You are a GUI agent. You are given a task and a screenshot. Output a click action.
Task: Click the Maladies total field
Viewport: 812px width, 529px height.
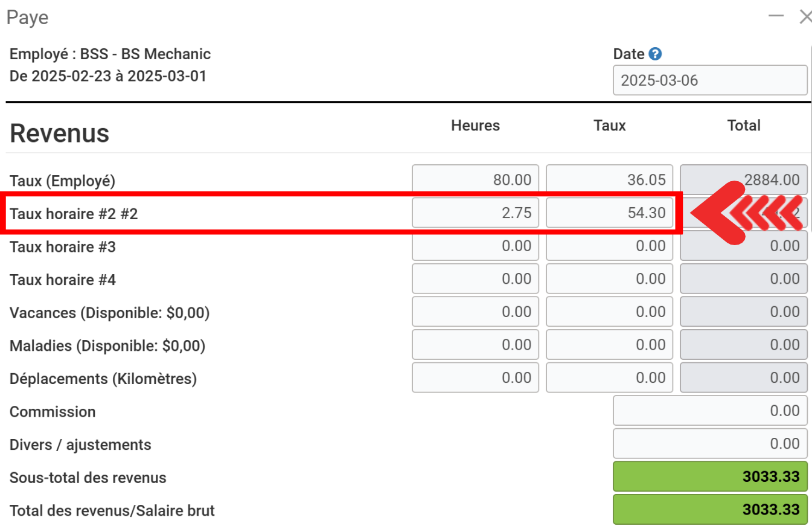pos(743,345)
